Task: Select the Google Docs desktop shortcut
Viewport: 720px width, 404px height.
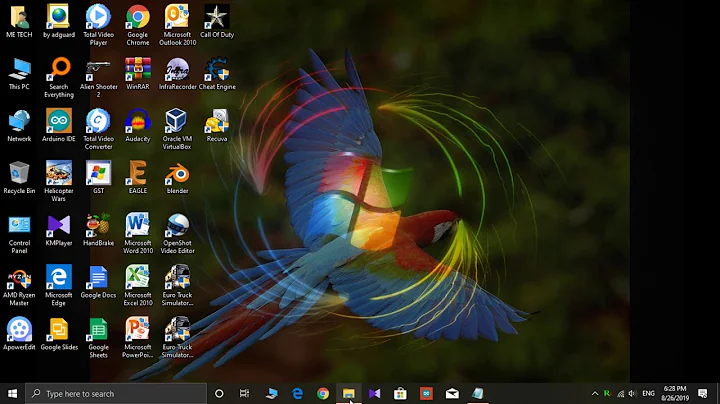Action: (98, 282)
